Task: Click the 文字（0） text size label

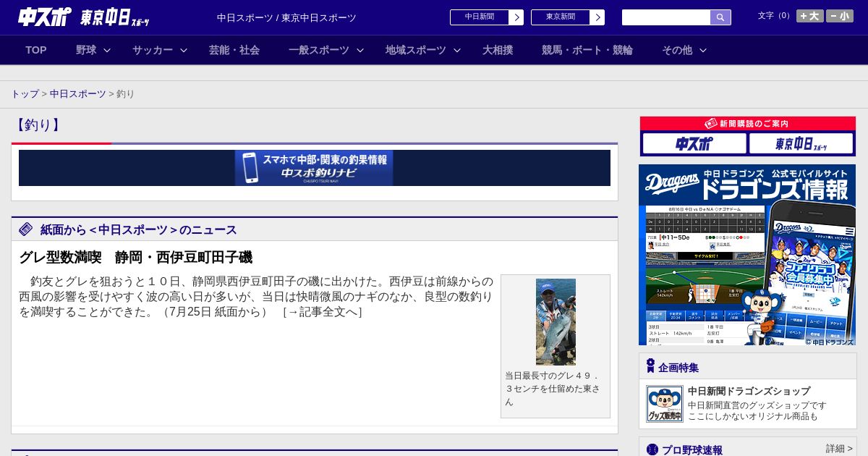Action: click(775, 16)
